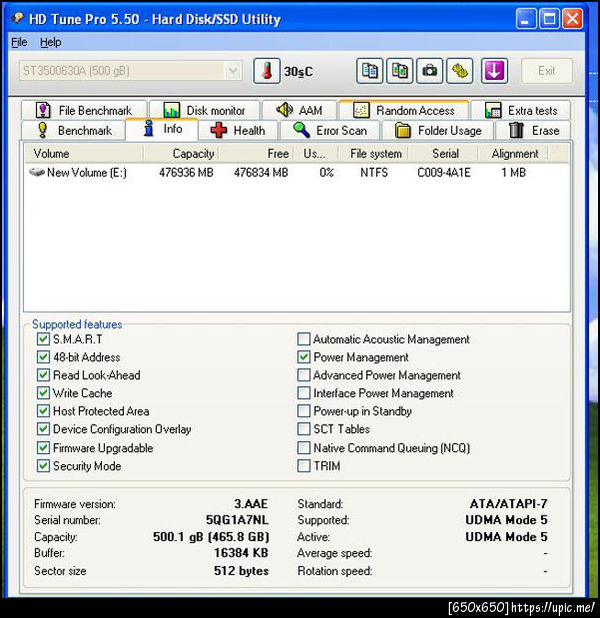Open the File menu

pos(19,42)
